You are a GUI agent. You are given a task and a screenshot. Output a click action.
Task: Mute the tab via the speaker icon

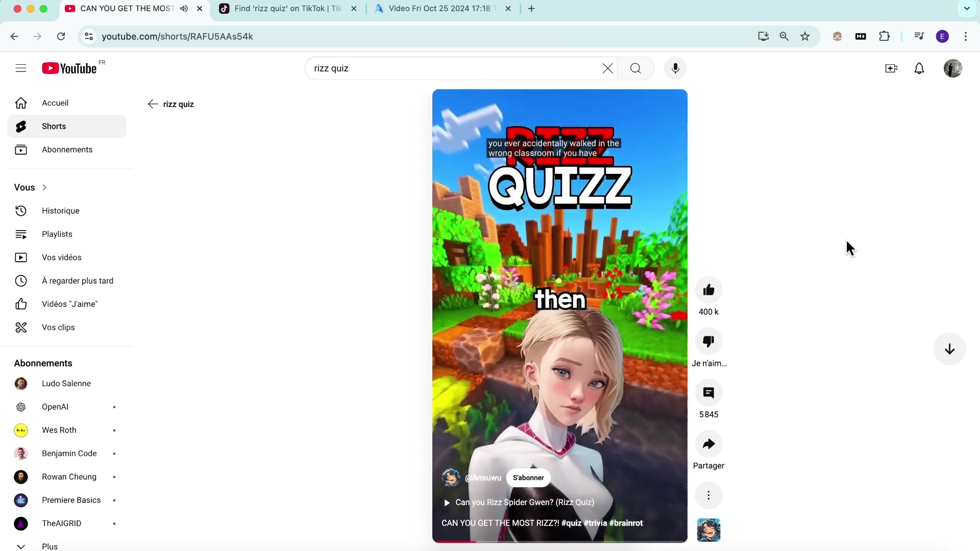point(184,9)
